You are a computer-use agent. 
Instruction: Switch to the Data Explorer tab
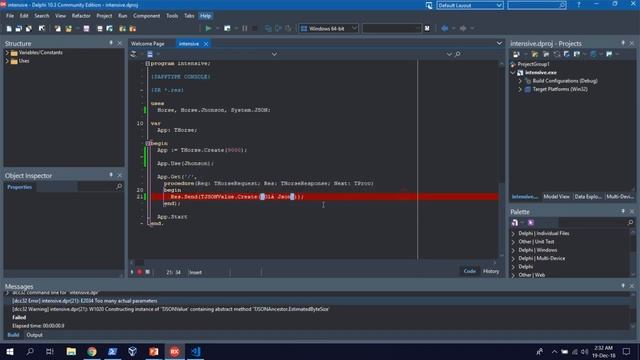(x=588, y=197)
